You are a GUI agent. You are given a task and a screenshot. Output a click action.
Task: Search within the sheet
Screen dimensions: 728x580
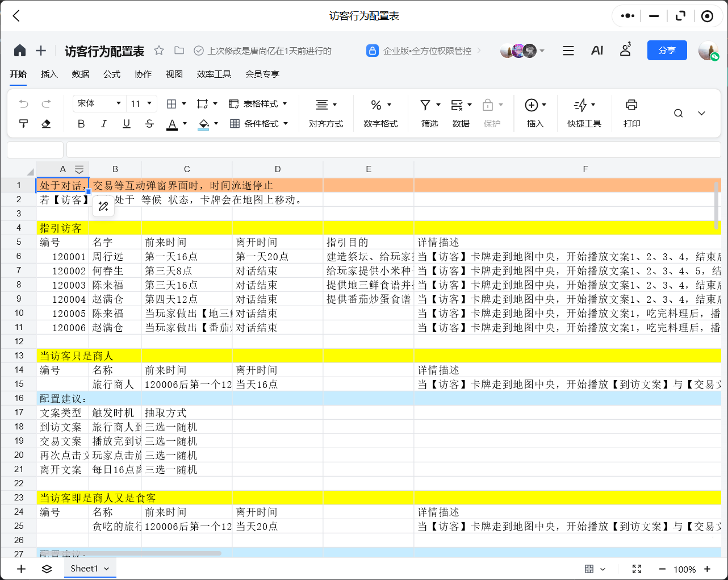point(678,113)
